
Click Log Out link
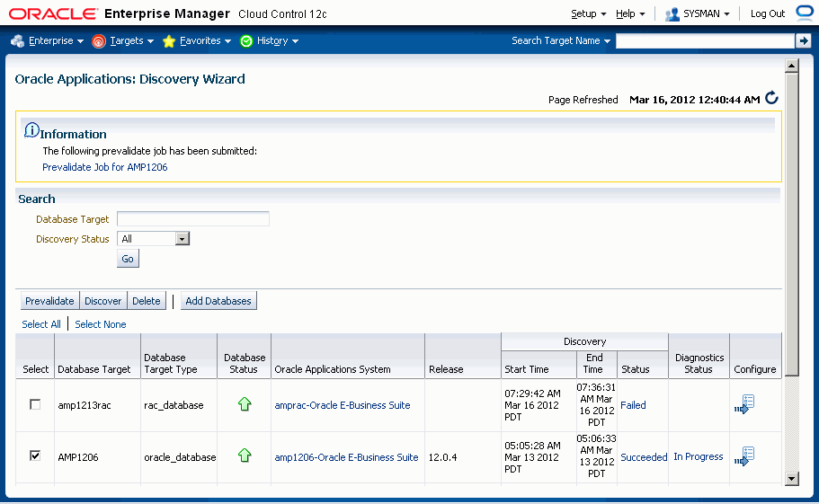pyautogui.click(x=767, y=14)
